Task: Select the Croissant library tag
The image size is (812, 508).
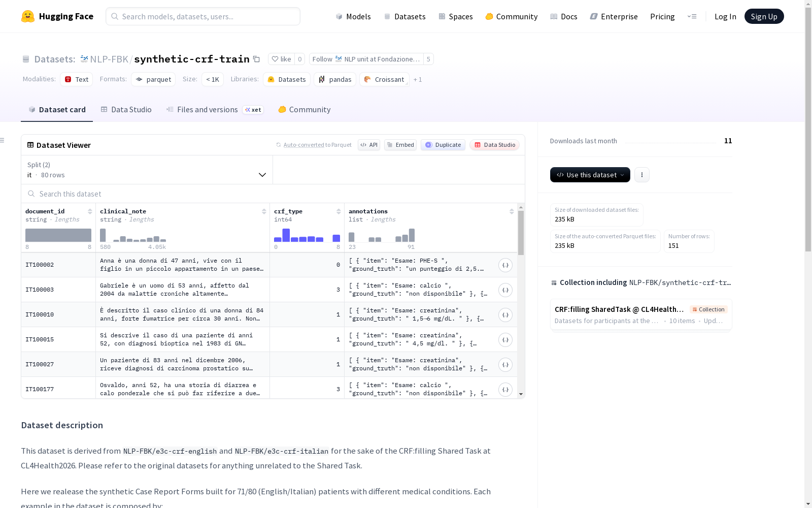Action: pyautogui.click(x=384, y=79)
